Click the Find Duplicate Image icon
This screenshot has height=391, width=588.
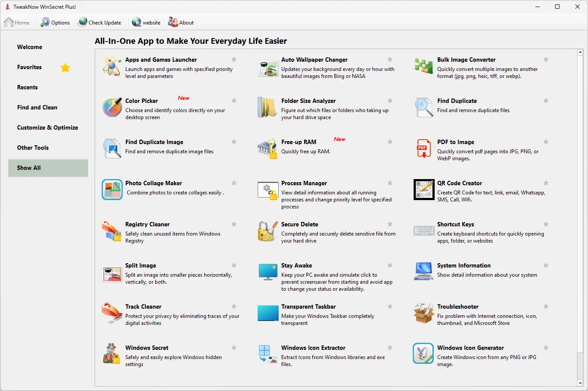(112, 149)
